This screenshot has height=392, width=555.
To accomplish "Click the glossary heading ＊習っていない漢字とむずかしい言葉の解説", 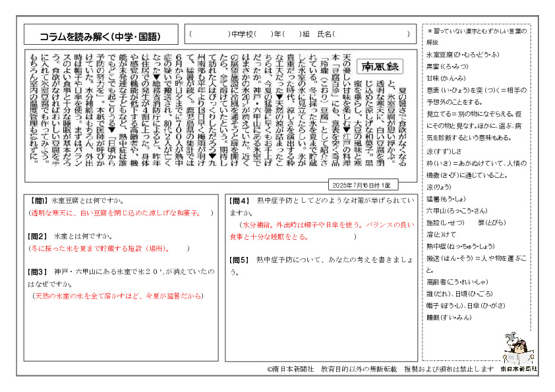I will click(x=477, y=36).
